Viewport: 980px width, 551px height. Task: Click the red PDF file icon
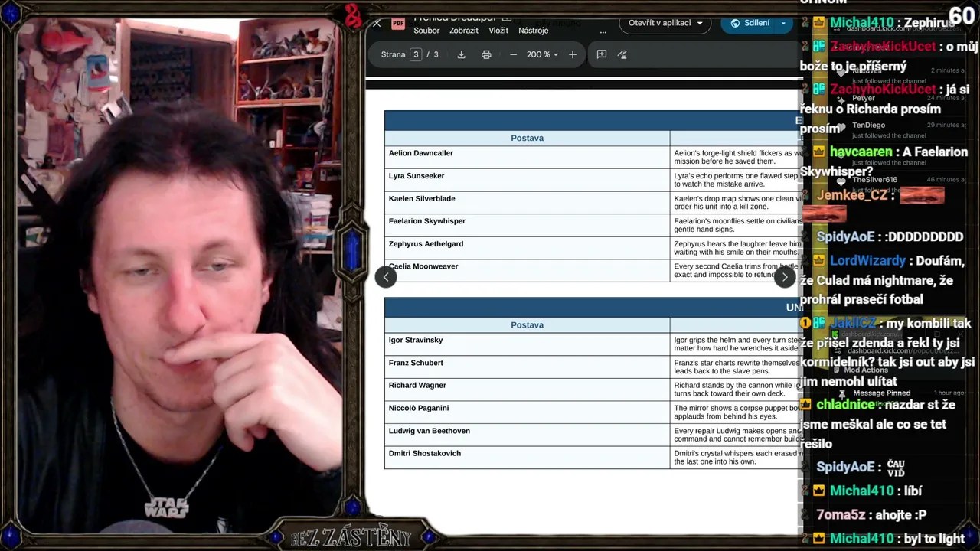point(398,23)
